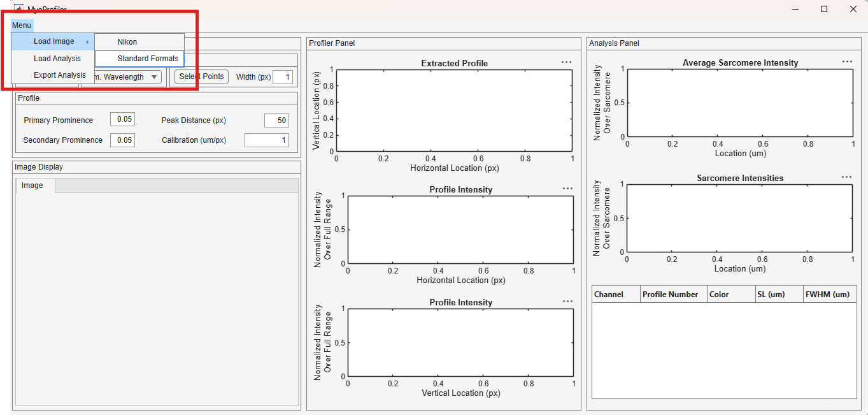Choose Standard Formats submenu item
This screenshot has height=415, width=868.
[x=139, y=59]
